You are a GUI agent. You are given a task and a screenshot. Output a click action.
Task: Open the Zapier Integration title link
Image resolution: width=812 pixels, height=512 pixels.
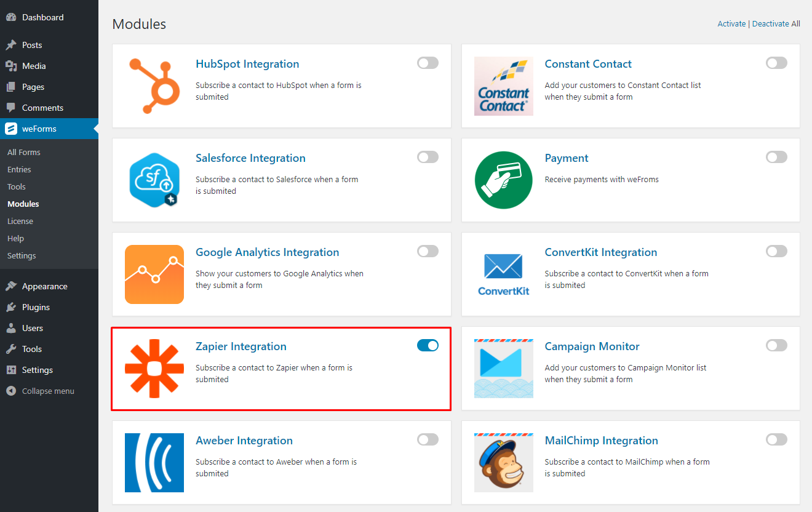click(241, 346)
